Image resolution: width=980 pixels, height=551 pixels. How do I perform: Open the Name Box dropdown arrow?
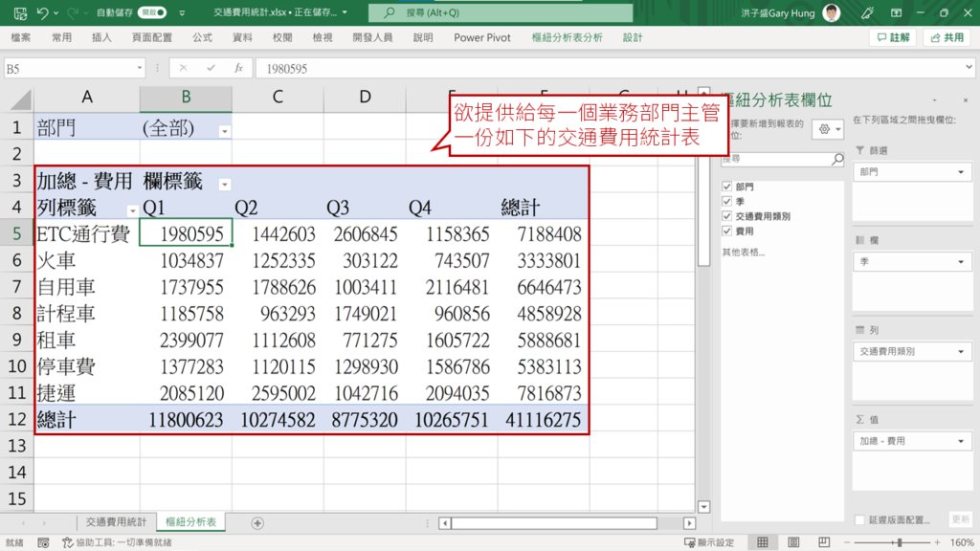click(140, 68)
